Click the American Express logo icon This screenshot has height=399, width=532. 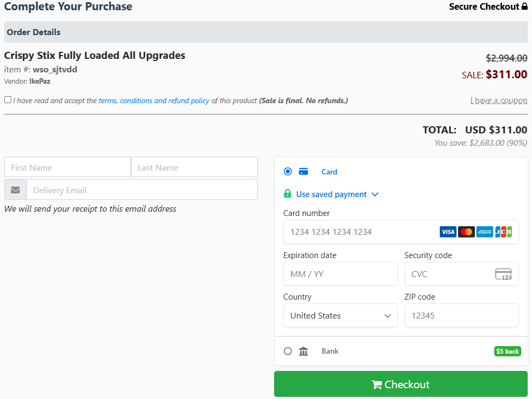[x=485, y=232]
